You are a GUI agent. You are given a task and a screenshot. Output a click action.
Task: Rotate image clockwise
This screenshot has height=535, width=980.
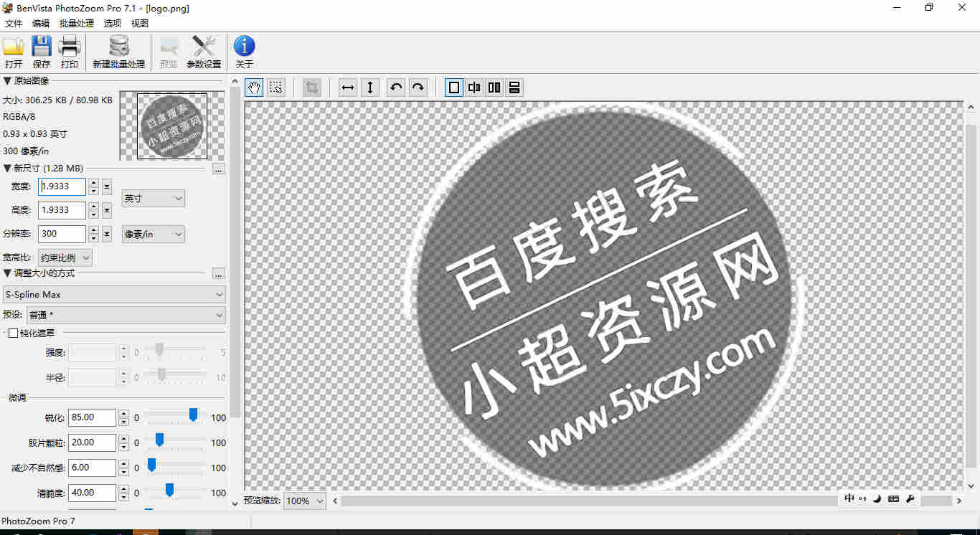click(418, 87)
